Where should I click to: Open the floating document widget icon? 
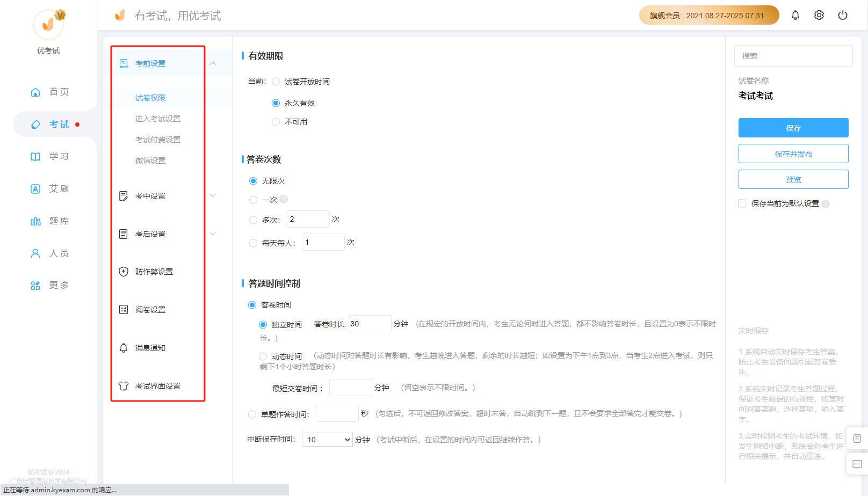(857, 439)
